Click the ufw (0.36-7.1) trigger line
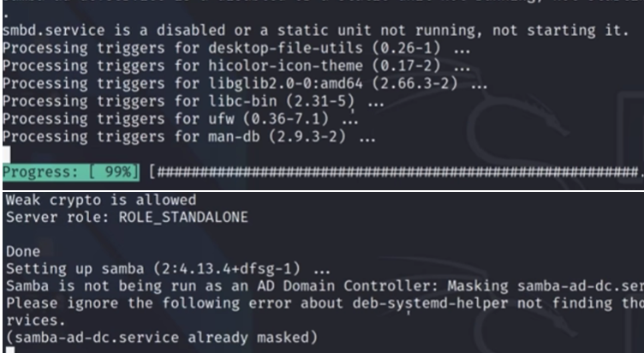The image size is (644, 353). pos(181,119)
